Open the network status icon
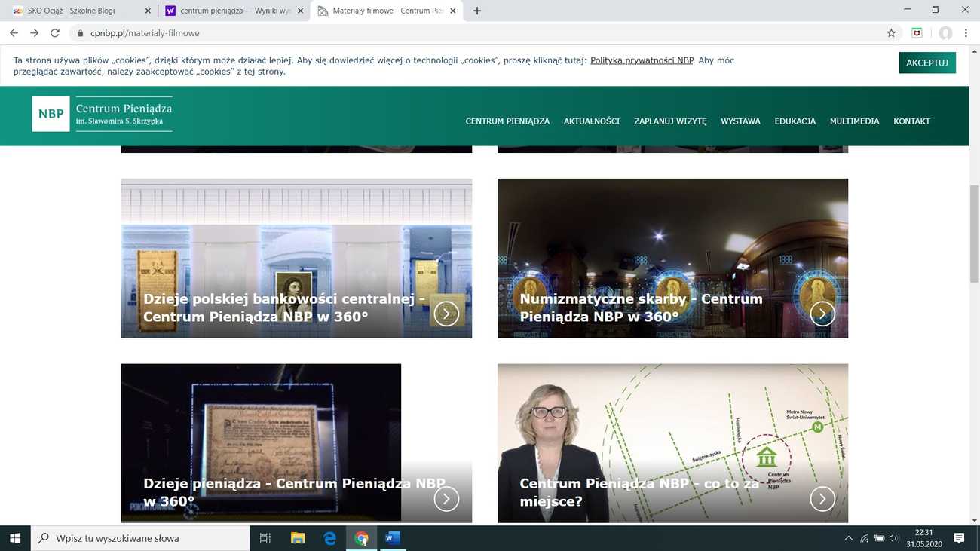Image resolution: width=980 pixels, height=551 pixels. point(864,538)
